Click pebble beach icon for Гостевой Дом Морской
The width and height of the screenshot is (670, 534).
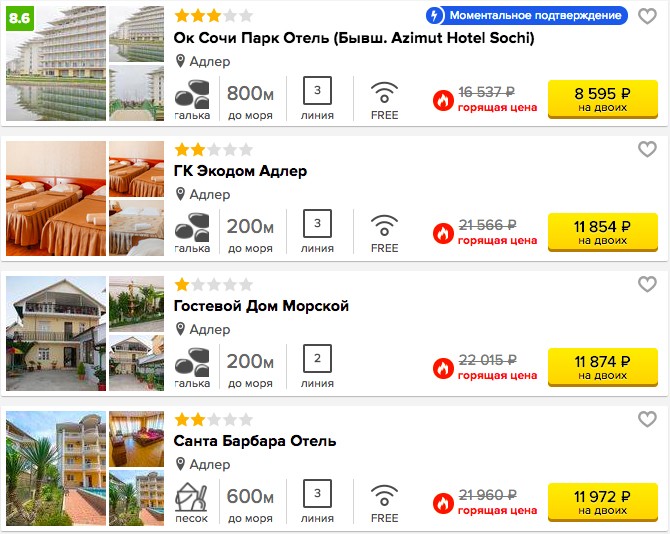point(192,362)
